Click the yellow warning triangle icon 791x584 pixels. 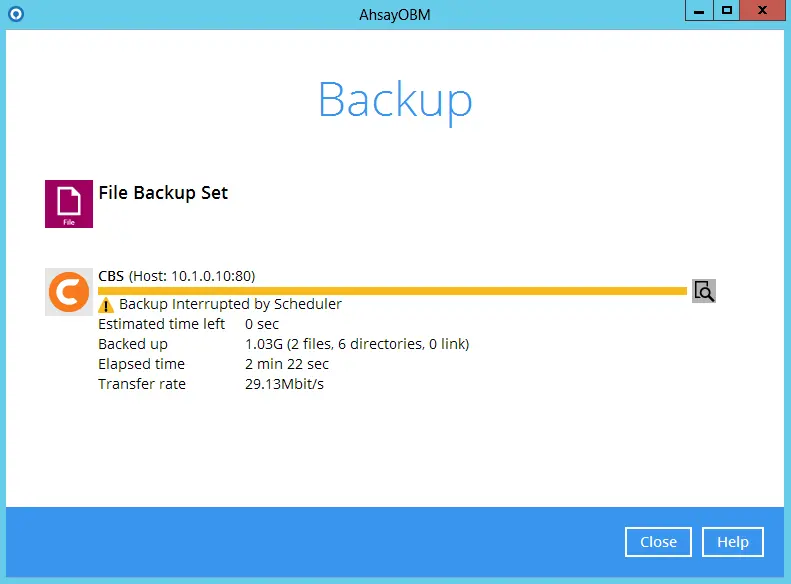click(x=107, y=305)
